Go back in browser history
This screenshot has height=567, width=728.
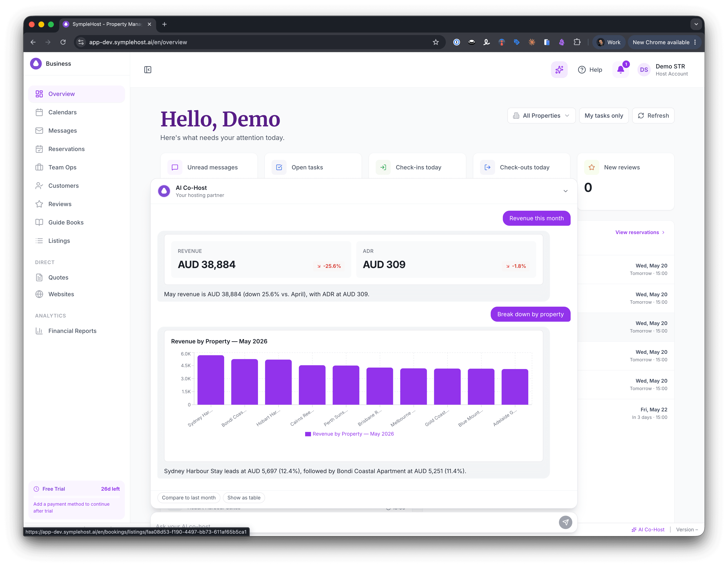(x=33, y=42)
